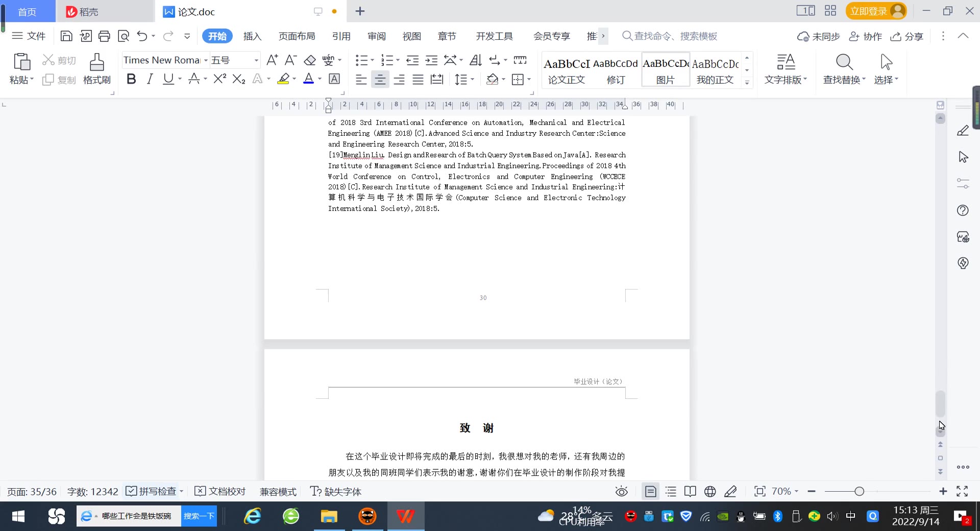
Task: Show more ribbon tabs chevron
Action: coord(603,36)
